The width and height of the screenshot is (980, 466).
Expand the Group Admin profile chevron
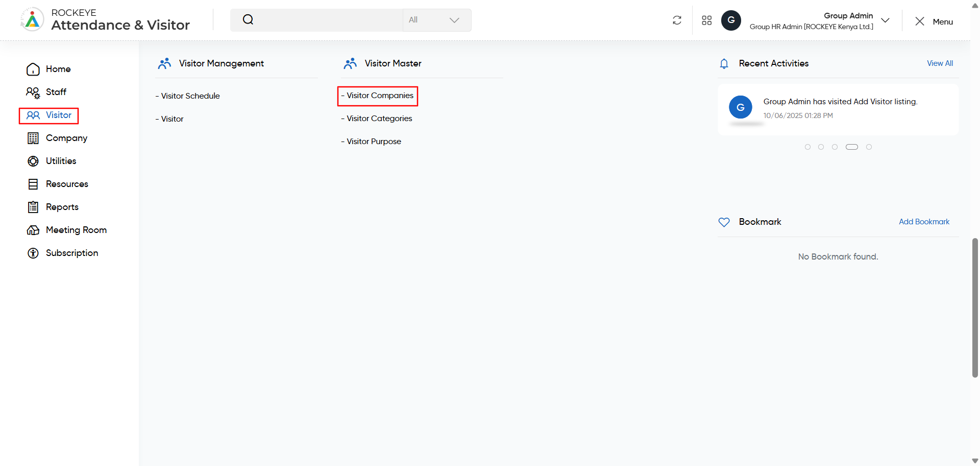click(x=886, y=20)
